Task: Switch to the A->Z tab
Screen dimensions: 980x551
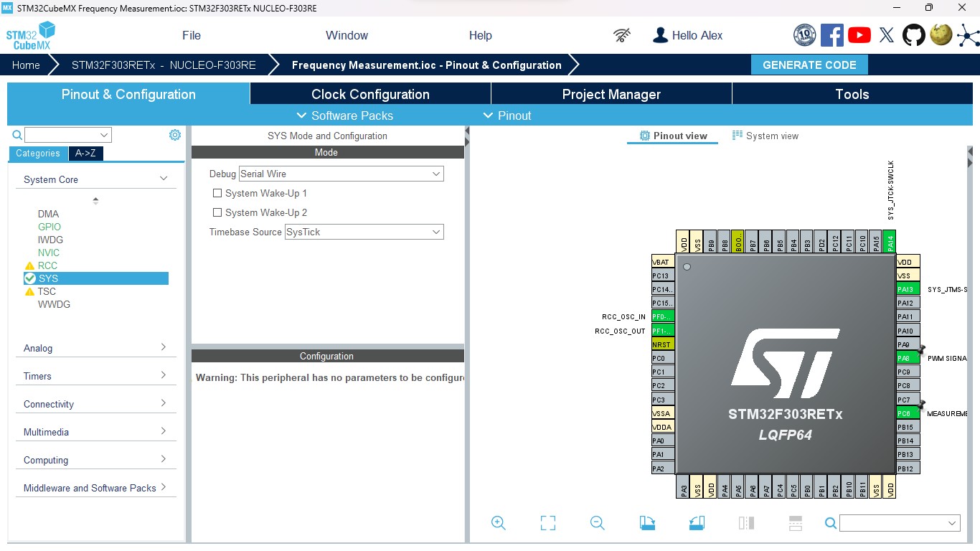Action: point(85,153)
